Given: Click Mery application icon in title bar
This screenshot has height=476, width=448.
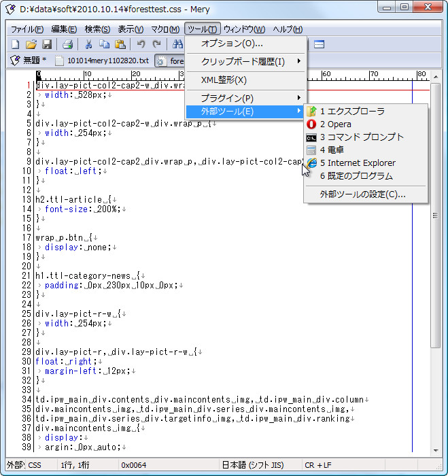Looking at the screenshot, I should tap(10, 9).
